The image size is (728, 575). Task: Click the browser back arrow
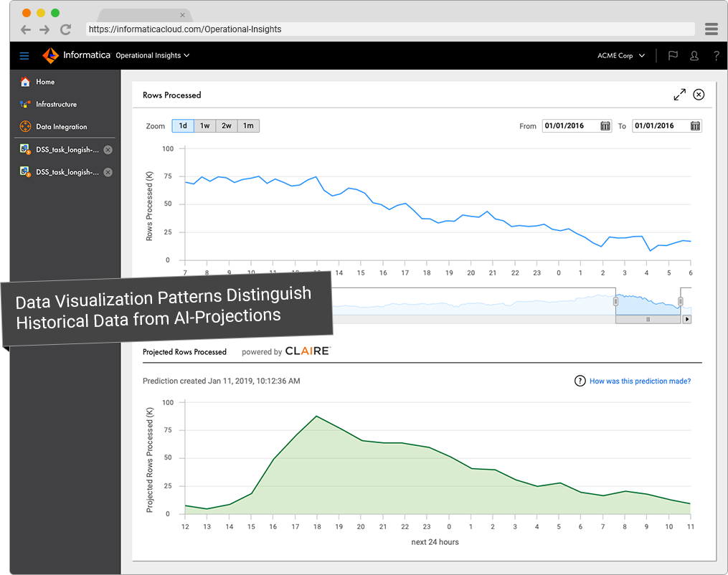click(26, 29)
